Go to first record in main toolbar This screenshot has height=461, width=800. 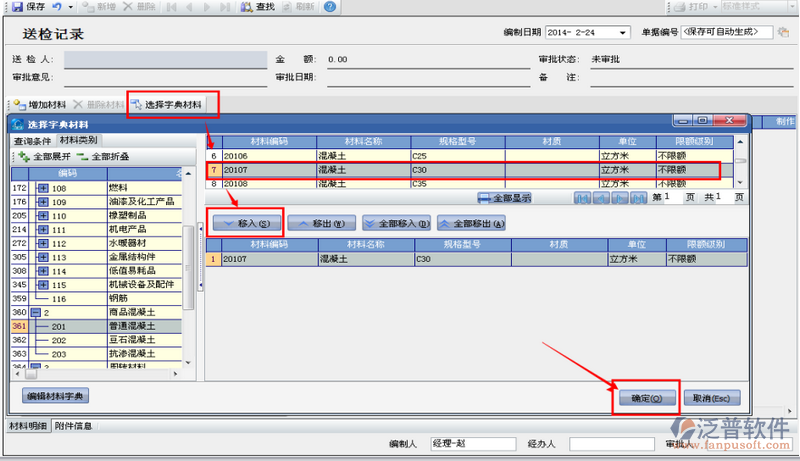pyautogui.click(x=171, y=7)
